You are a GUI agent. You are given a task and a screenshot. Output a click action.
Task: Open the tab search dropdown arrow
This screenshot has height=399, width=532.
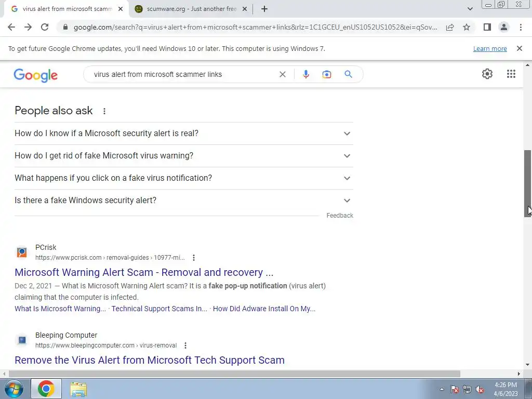point(470,9)
